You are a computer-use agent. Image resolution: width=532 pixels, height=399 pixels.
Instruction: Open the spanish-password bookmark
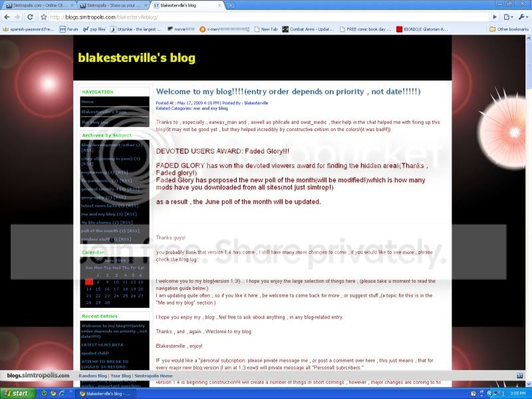click(x=29, y=29)
